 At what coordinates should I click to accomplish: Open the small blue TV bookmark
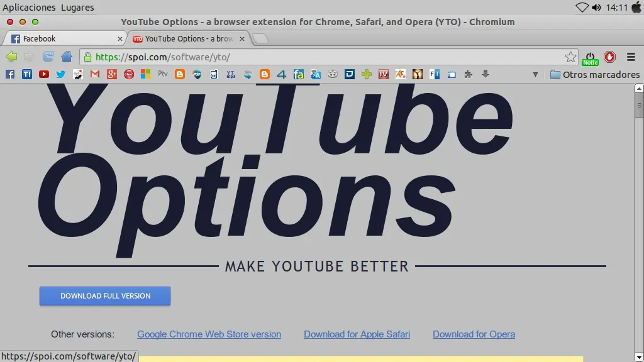(452, 75)
